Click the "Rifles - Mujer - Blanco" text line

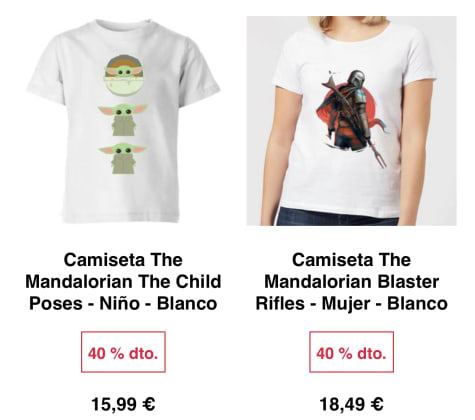click(351, 303)
